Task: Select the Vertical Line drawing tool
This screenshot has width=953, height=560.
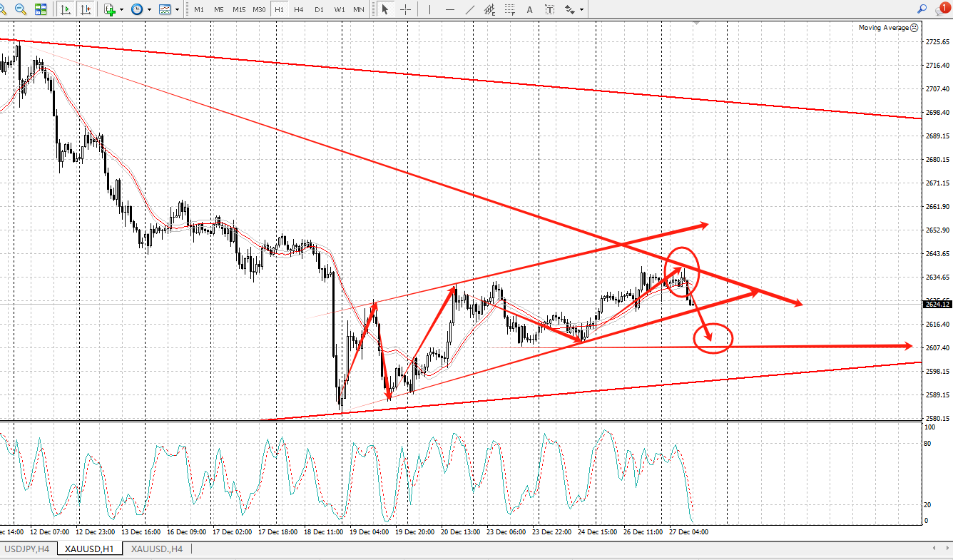Action: pos(429,9)
